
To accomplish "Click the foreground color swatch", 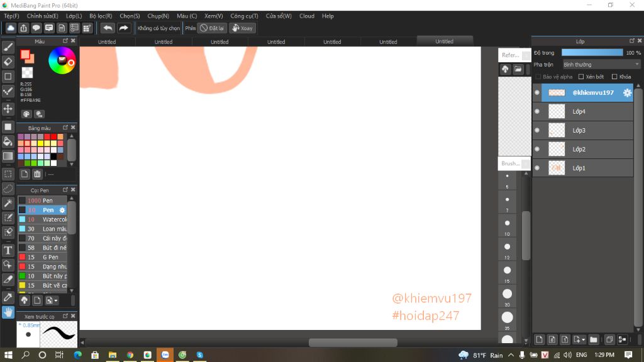I will point(25,55).
